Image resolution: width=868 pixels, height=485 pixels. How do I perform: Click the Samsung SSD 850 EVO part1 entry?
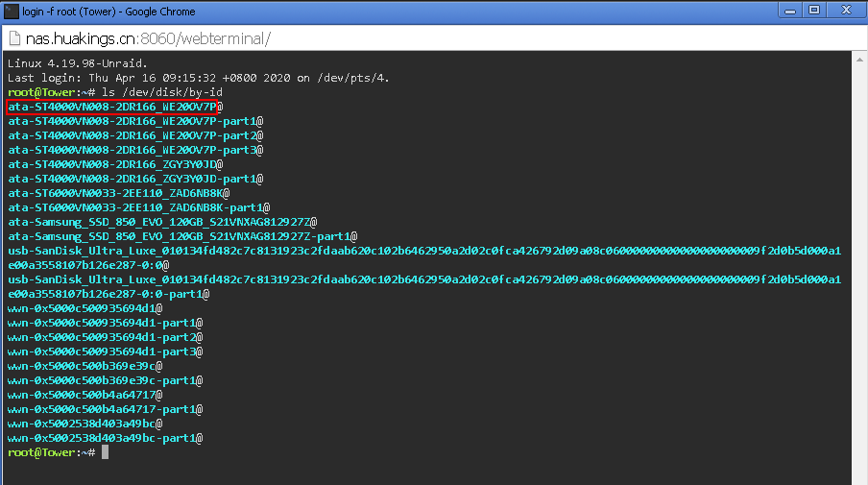(182, 236)
